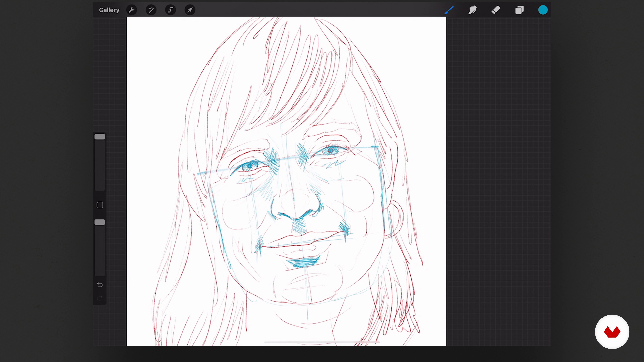The width and height of the screenshot is (644, 362).
Task: Select the Brush tool
Action: click(x=449, y=10)
